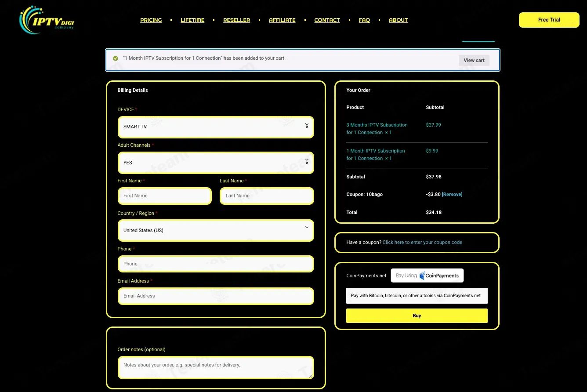Click the yellow Buy button

tap(417, 316)
